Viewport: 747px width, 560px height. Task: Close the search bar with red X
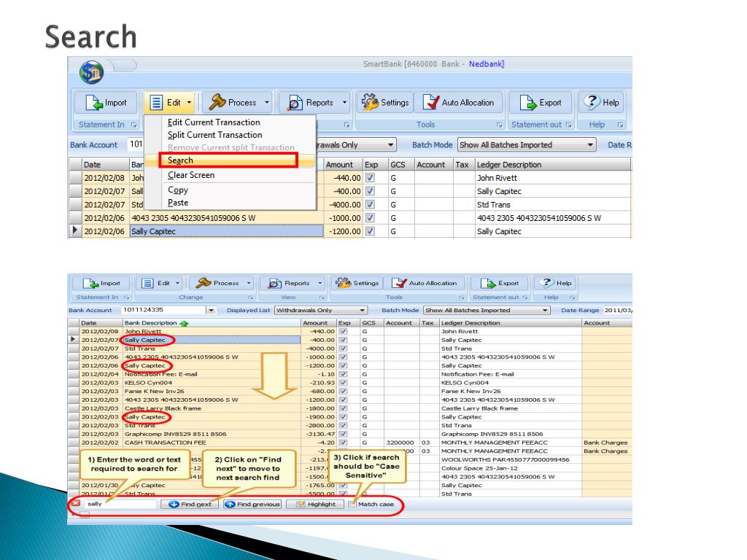[x=75, y=503]
